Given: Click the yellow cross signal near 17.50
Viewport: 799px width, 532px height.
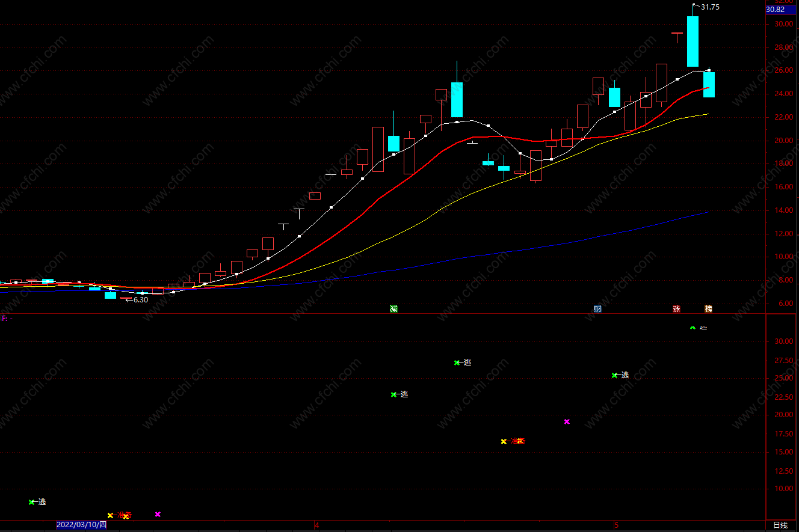Looking at the screenshot, I should 504,441.
